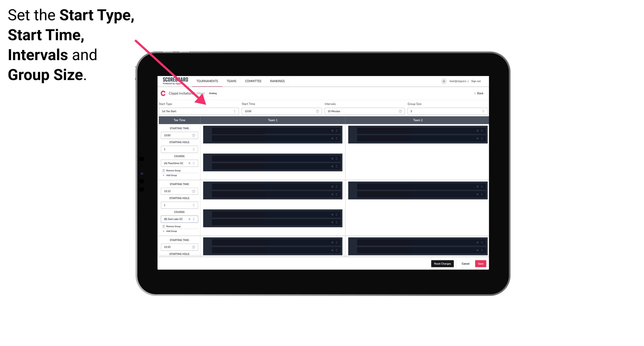644x346 pixels.
Task: Click the Save button
Action: click(x=481, y=263)
